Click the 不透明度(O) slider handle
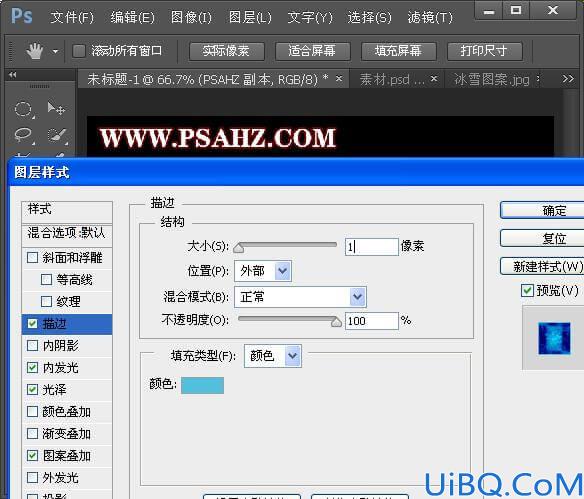Image resolution: width=584 pixels, height=499 pixels. click(x=336, y=322)
